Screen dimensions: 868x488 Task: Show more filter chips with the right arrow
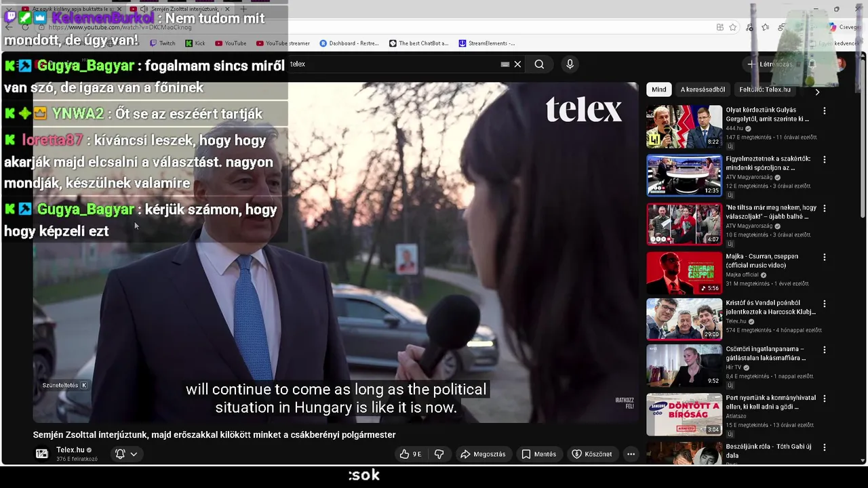pyautogui.click(x=817, y=91)
